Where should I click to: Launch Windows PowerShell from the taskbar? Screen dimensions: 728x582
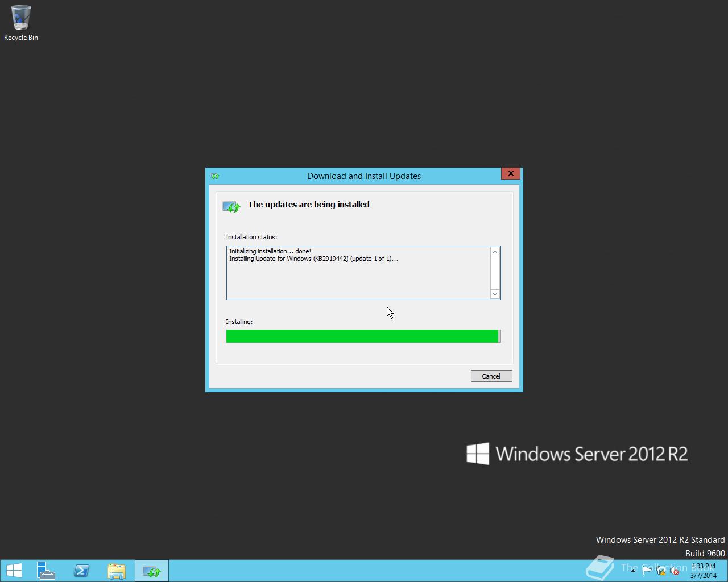coord(81,571)
